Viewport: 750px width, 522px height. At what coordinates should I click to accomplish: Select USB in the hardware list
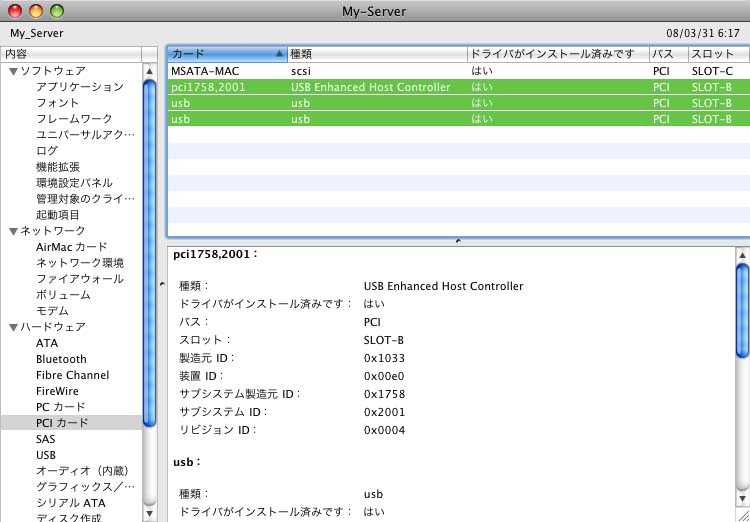46,455
